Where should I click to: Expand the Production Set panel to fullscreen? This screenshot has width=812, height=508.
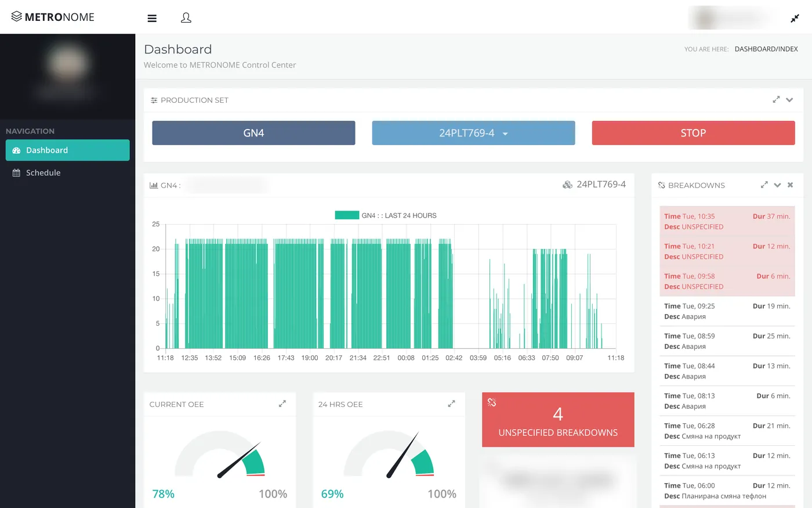(x=776, y=100)
